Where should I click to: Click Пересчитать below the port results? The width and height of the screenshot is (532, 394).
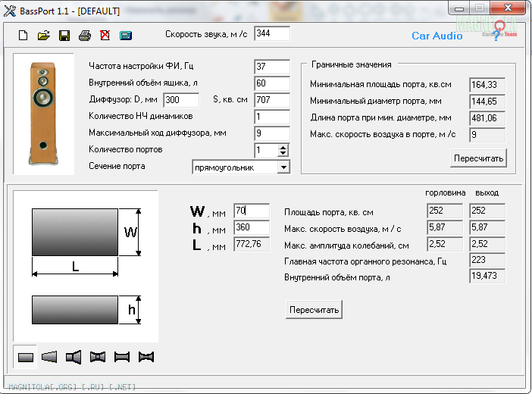pyautogui.click(x=314, y=309)
